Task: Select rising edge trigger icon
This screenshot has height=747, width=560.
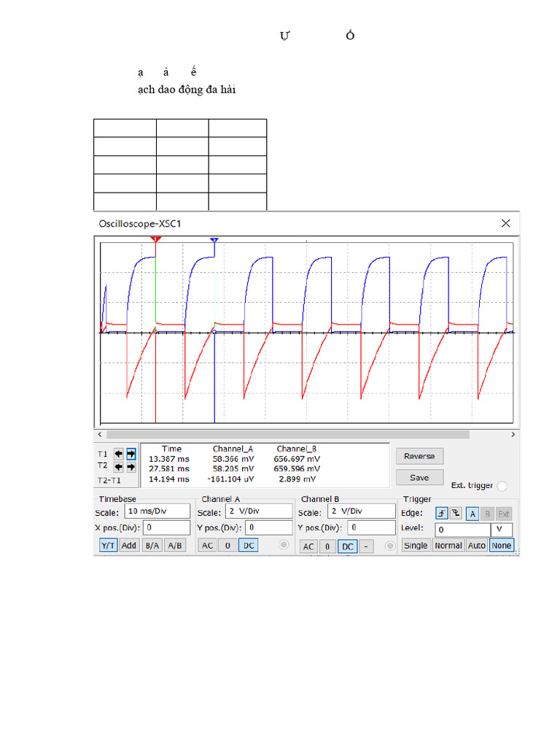Action: [x=441, y=514]
